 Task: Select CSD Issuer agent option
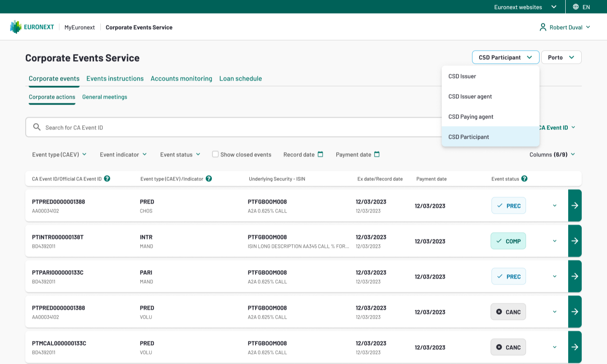tap(491, 96)
